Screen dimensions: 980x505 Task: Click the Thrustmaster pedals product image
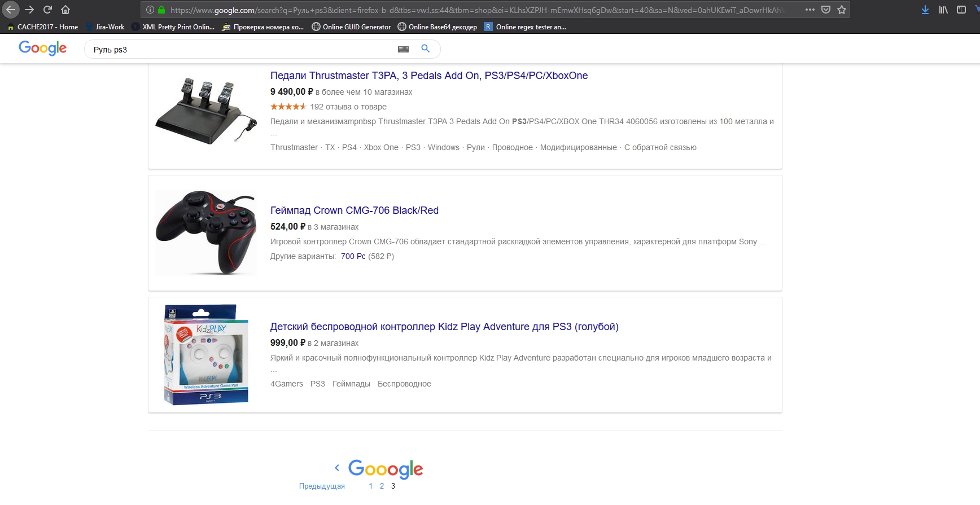(x=206, y=111)
